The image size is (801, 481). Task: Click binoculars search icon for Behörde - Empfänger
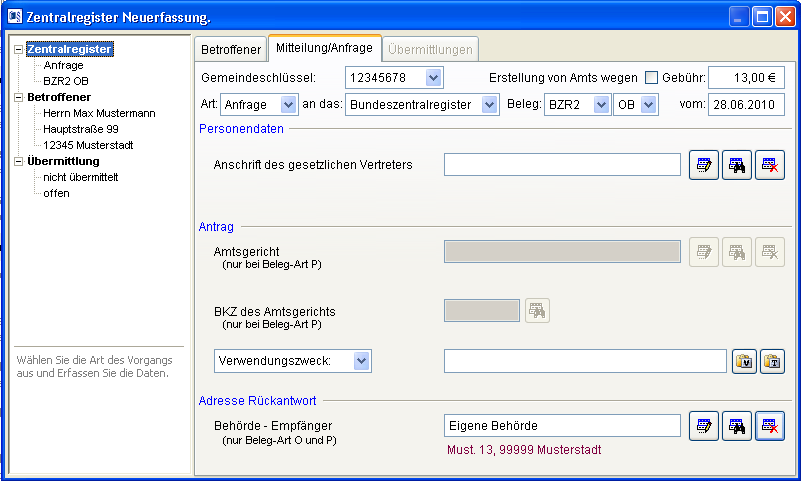(x=737, y=426)
